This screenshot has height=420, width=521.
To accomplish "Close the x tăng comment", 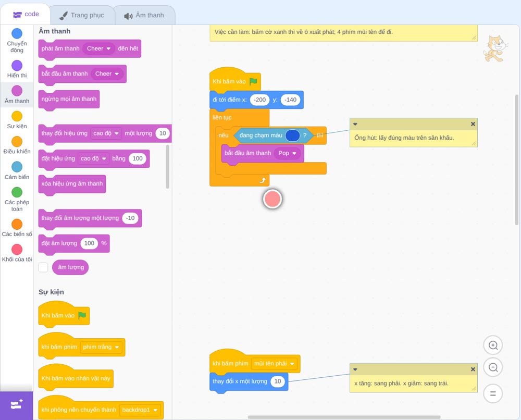I will (x=473, y=369).
